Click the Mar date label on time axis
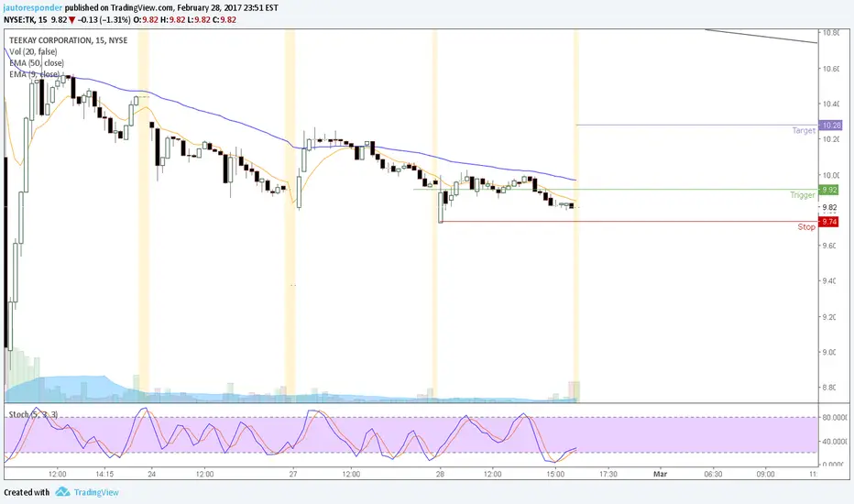854x504 pixels. coord(660,474)
